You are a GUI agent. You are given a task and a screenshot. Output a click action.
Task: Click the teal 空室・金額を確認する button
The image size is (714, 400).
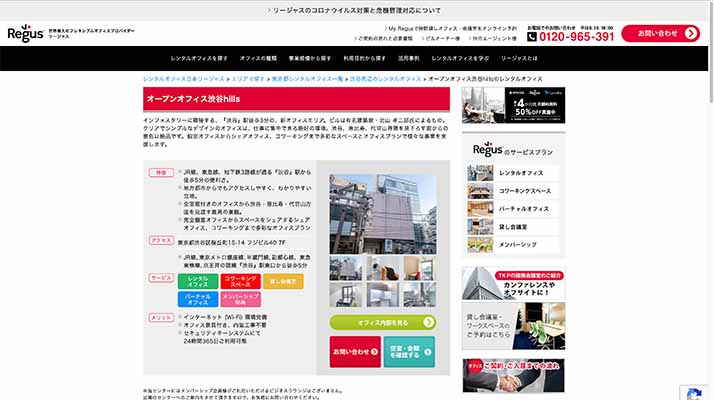click(x=409, y=352)
